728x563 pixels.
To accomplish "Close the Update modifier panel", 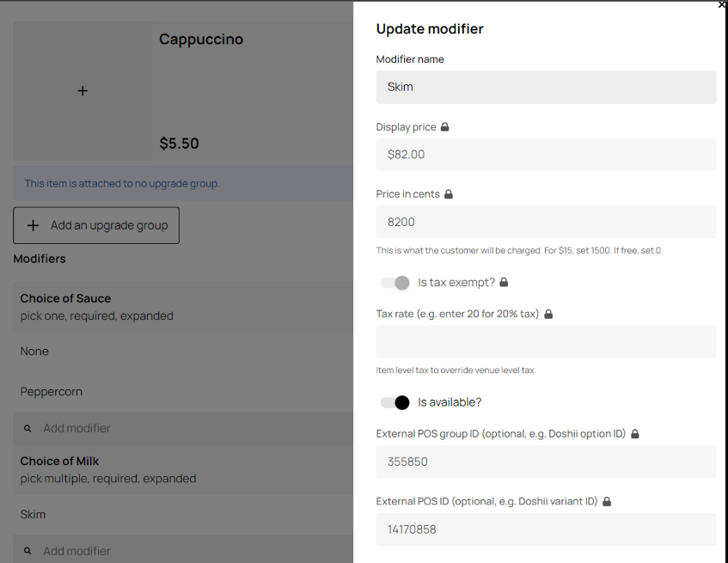I will [x=721, y=6].
